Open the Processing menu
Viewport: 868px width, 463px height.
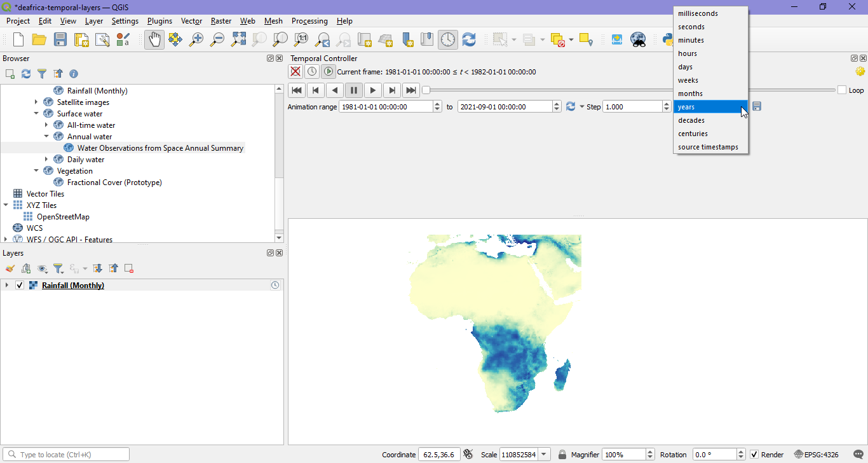(x=309, y=21)
